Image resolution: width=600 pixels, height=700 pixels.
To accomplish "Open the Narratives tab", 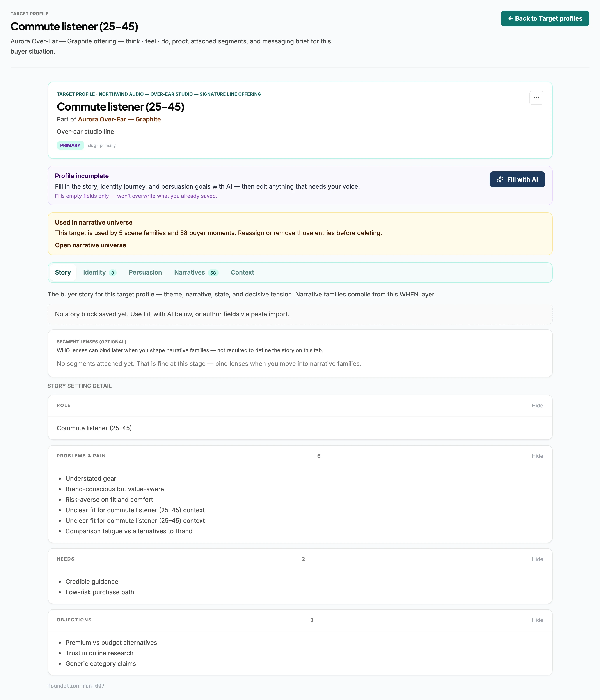I will tap(196, 273).
